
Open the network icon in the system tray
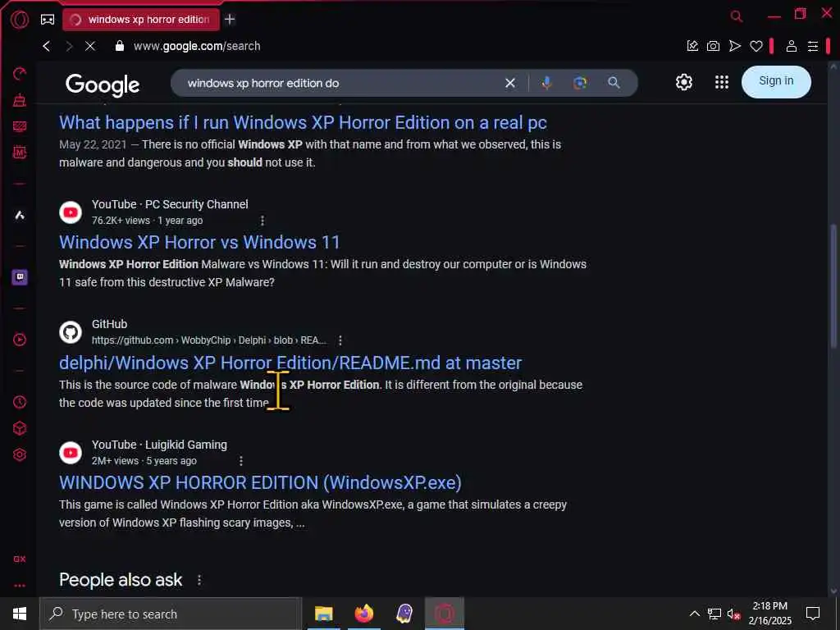click(x=714, y=614)
